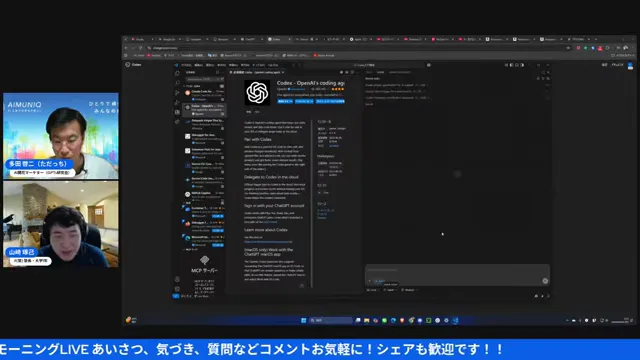Click the filter icon in extensions search box
This screenshot has height=360, width=640.
221,79
